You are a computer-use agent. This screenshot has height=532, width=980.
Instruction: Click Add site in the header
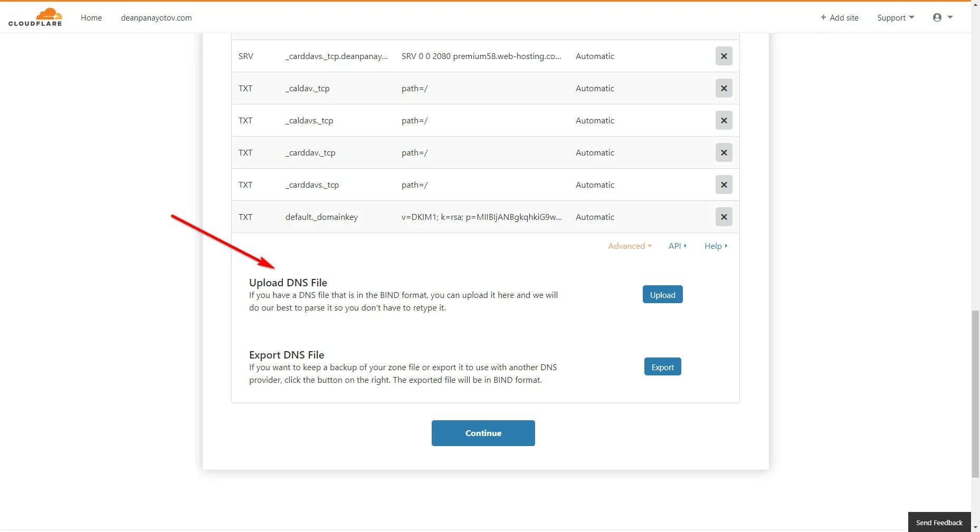click(839, 17)
